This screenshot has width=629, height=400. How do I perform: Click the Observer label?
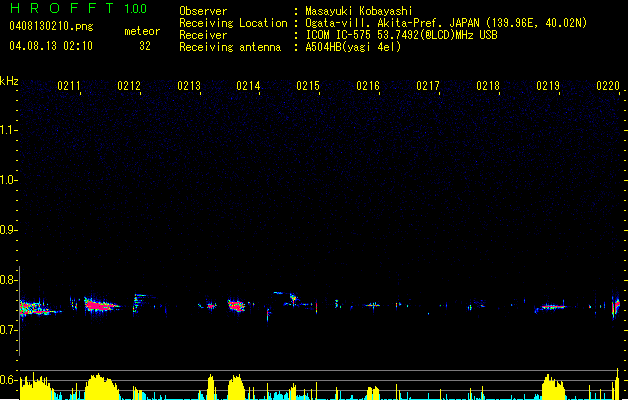[203, 11]
